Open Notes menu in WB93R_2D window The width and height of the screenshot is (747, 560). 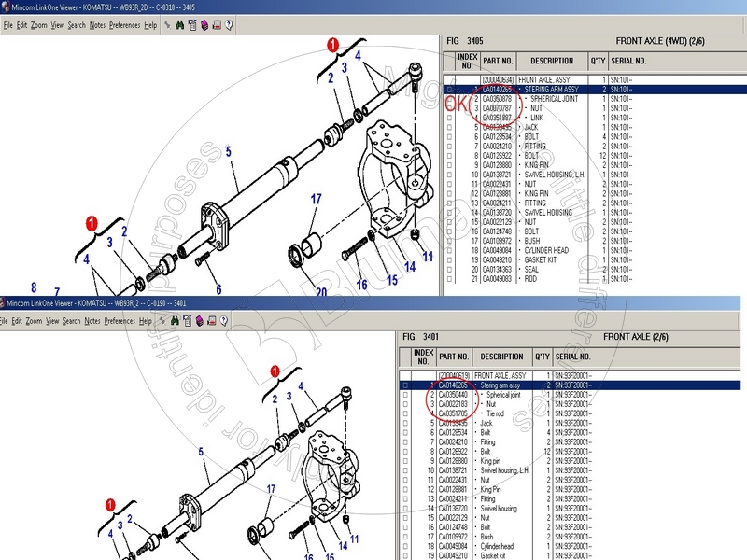coord(97,25)
